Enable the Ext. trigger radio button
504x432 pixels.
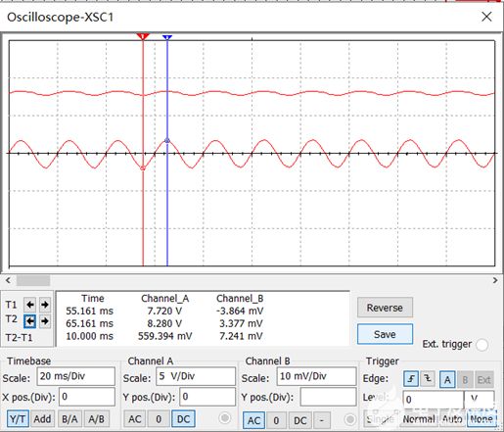pyautogui.click(x=481, y=345)
